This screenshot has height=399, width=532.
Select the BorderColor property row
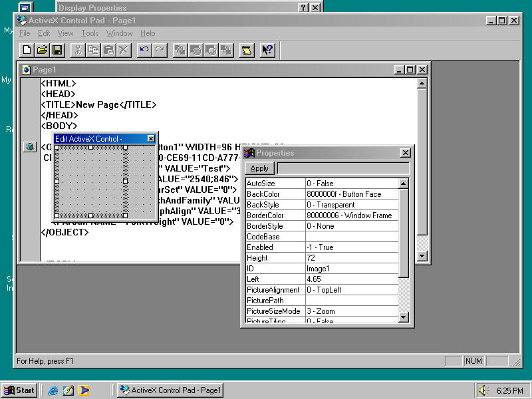point(322,215)
